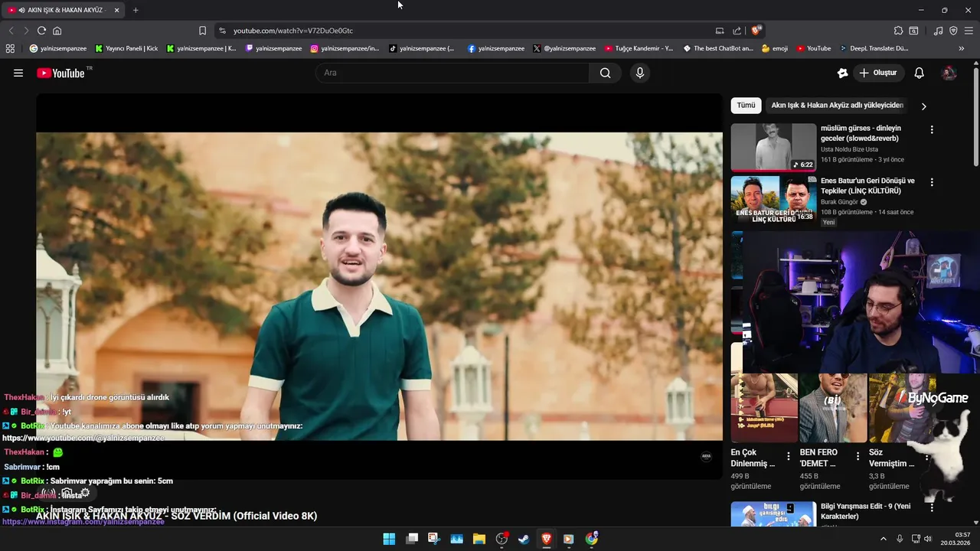Click the YouTube search input field
The height and width of the screenshot is (551, 980).
point(452,73)
